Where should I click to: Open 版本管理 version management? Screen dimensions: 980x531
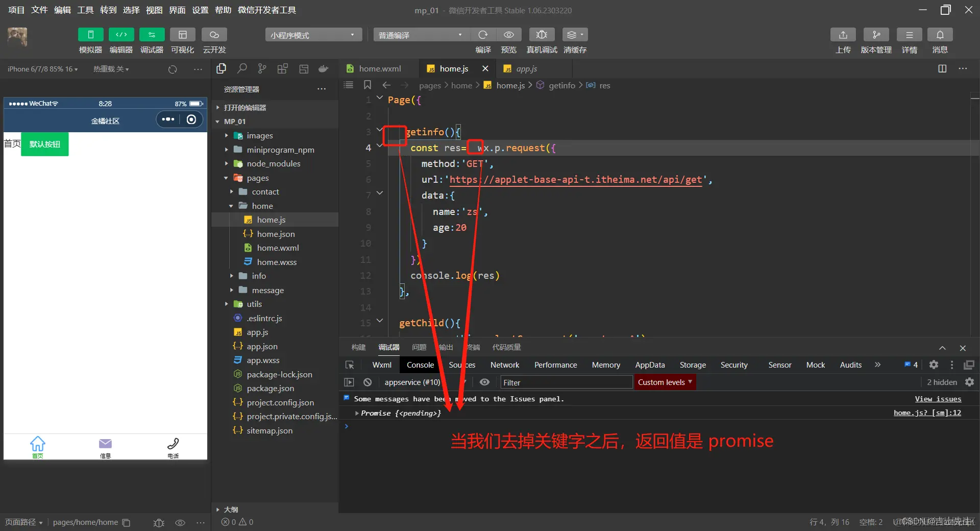[876, 34]
